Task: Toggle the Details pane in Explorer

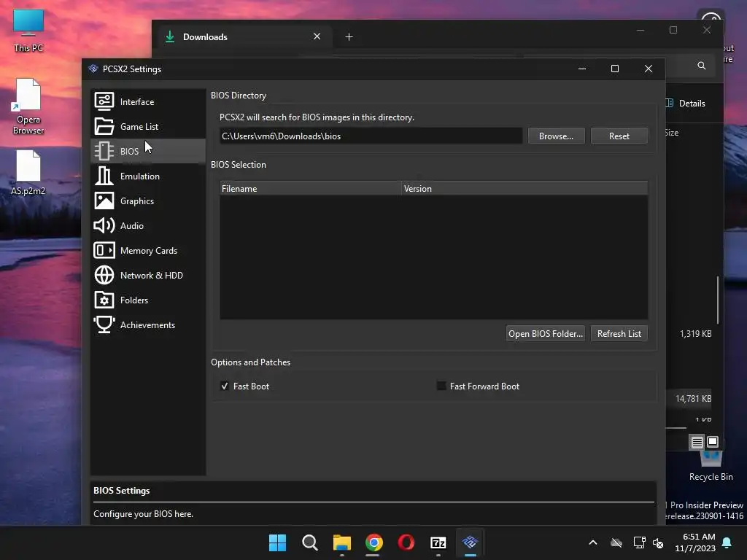Action: 686,103
